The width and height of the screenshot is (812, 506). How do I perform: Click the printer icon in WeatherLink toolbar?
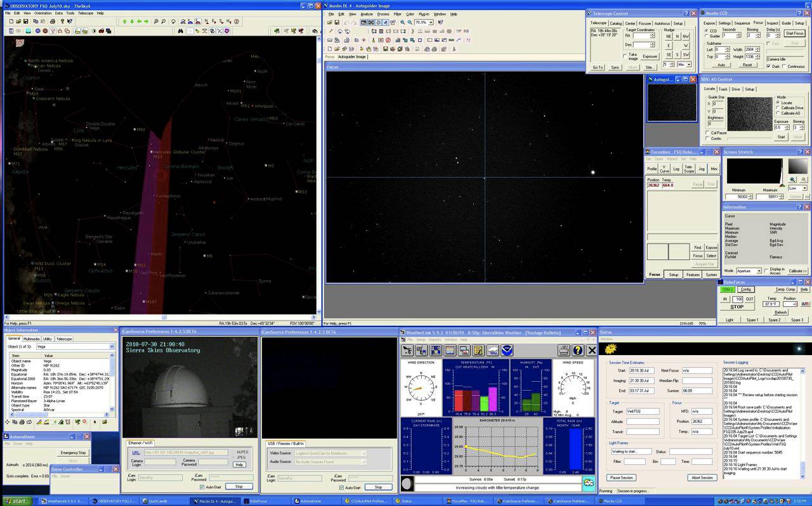click(x=563, y=349)
